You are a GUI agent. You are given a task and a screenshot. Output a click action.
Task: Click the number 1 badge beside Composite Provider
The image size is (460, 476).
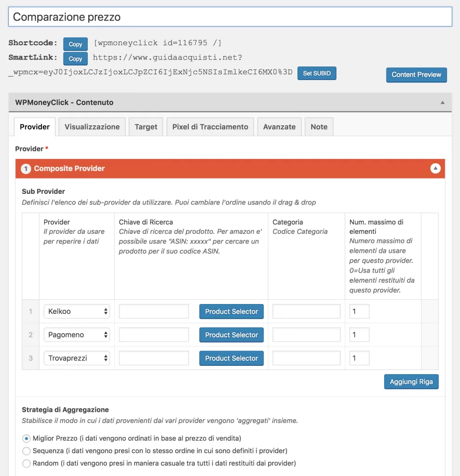[x=26, y=168]
